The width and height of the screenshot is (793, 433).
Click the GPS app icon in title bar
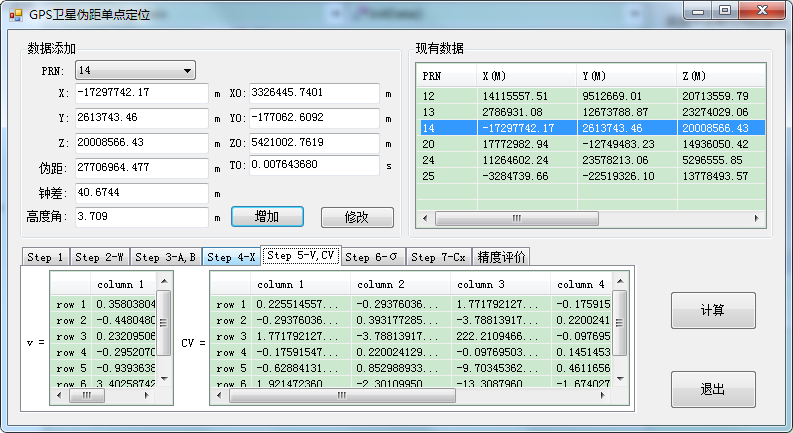pos(15,15)
